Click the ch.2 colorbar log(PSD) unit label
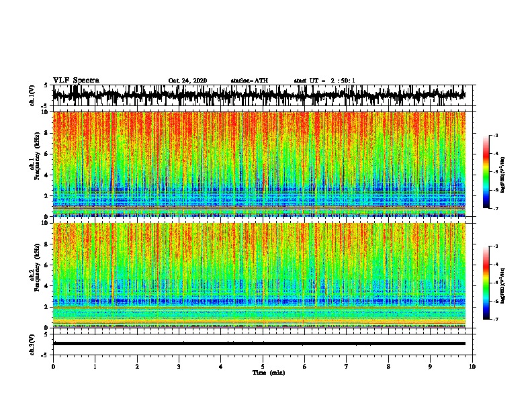The image size is (532, 411). pyautogui.click(x=503, y=285)
